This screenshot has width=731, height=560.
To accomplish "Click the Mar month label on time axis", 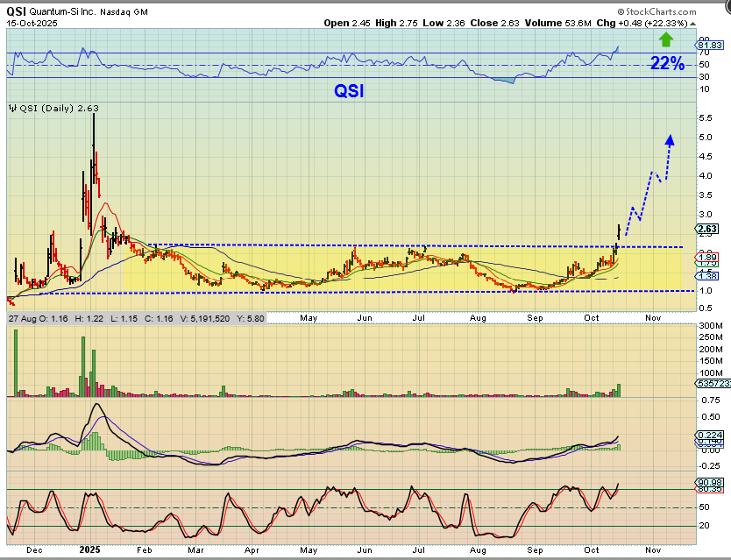I will click(195, 550).
